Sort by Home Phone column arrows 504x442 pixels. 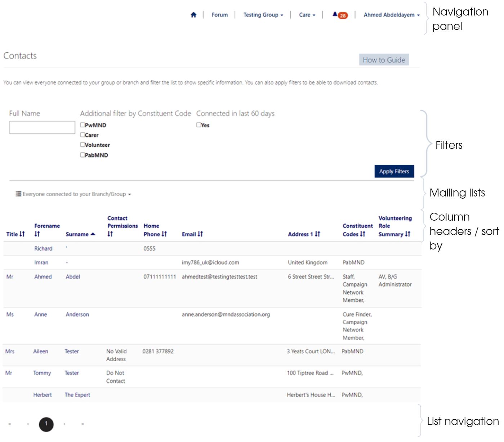164,234
